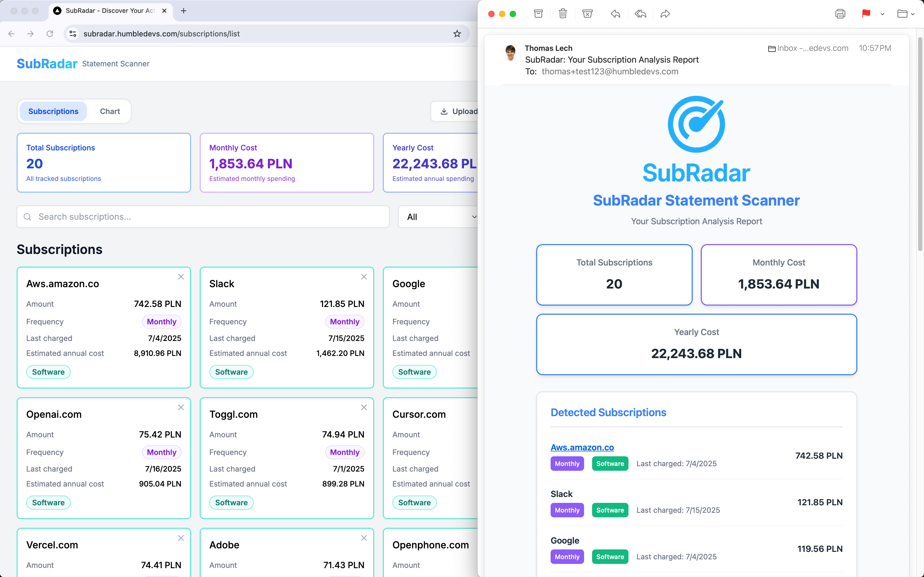Click recipient address thomas+test123@humbledevs.com
Screen dimensions: 924x577
pos(610,71)
